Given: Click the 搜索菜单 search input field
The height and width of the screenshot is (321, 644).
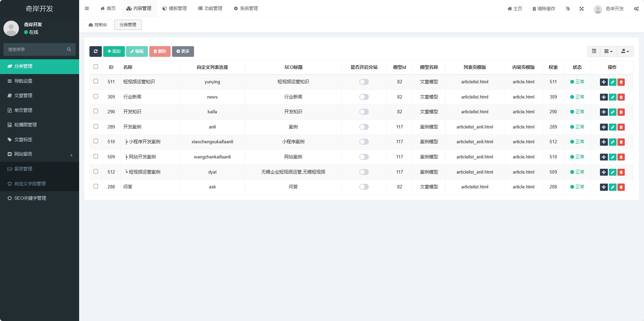Looking at the screenshot, I should click(x=36, y=50).
